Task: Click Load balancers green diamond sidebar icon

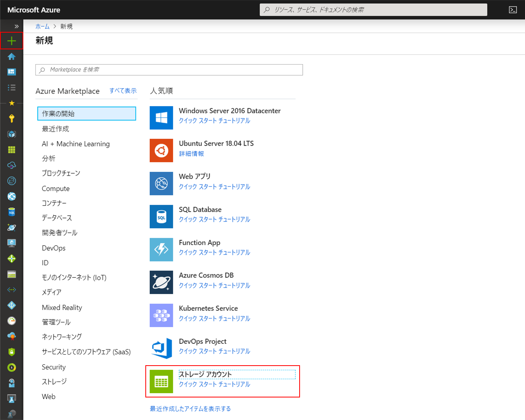Action: coord(12,258)
